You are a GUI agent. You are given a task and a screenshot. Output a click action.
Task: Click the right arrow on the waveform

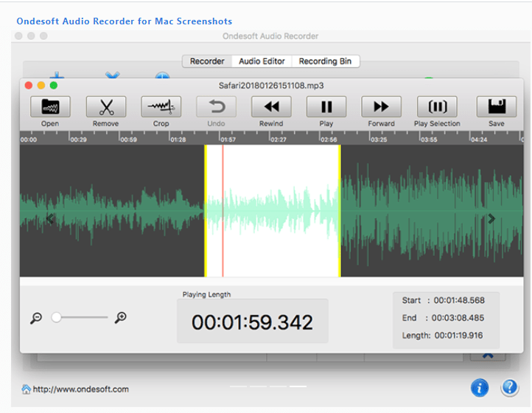coord(491,219)
